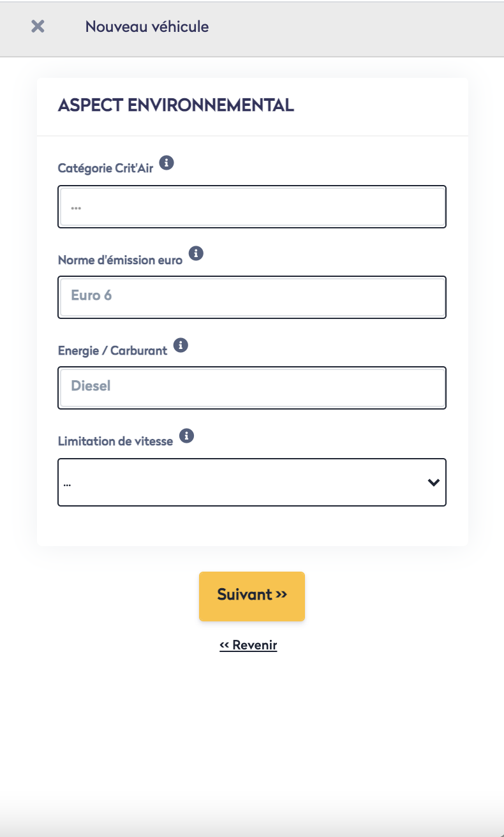
Task: Click the chevron arrow in speed limit dropdown
Action: point(433,482)
